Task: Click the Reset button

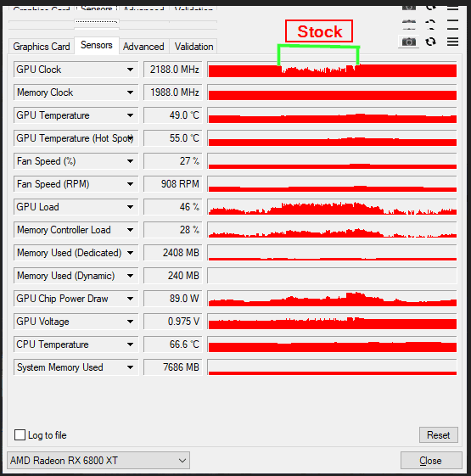Action: 438,434
